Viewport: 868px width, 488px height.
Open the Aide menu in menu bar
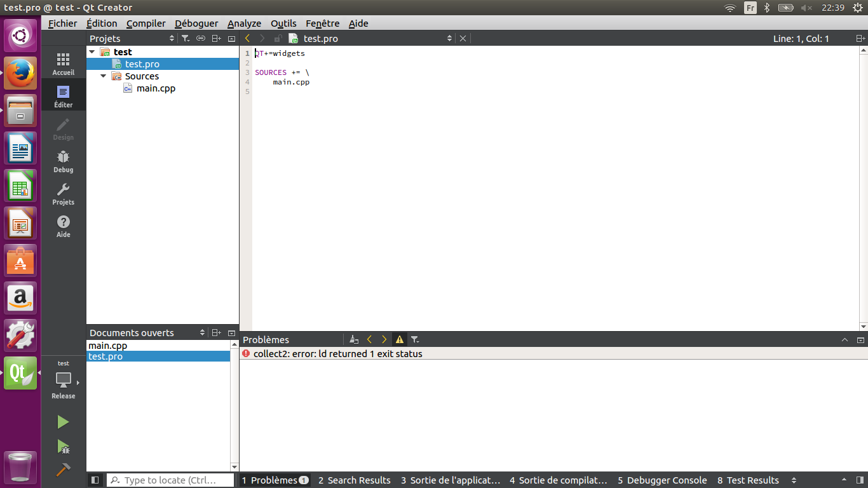tap(358, 24)
